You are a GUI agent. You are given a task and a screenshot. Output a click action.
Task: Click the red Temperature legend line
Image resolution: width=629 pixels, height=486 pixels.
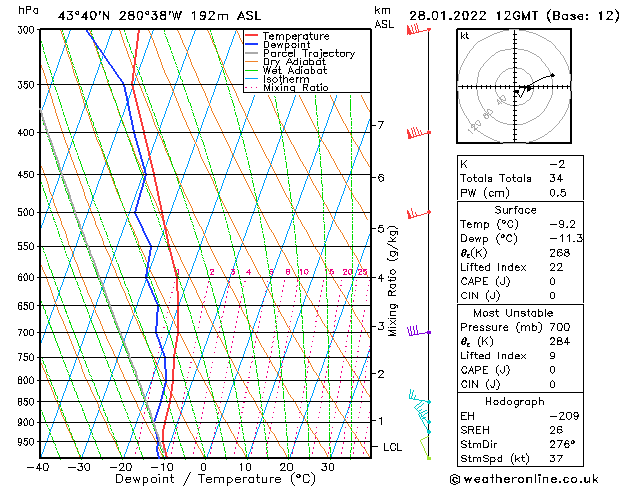[251, 36]
